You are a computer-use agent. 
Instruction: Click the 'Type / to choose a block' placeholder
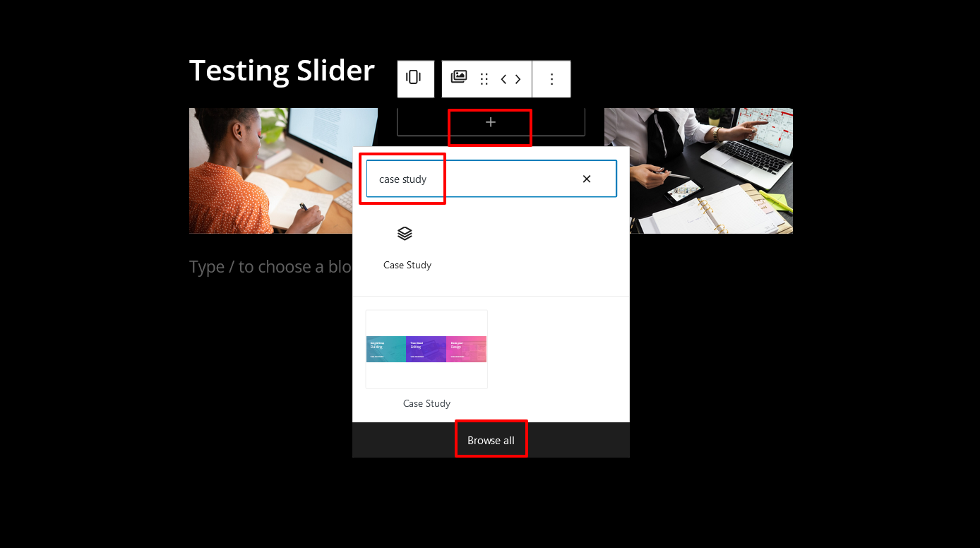point(270,267)
